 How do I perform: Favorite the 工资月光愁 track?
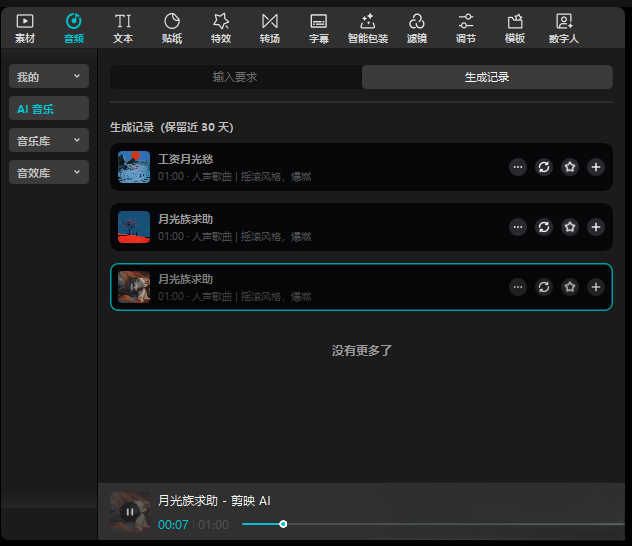(570, 167)
